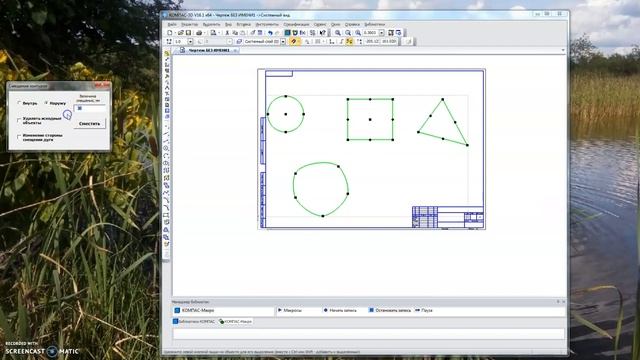Open the 'Файл' menu
Image resolution: width=640 pixels, height=360 pixels.
pos(172,24)
